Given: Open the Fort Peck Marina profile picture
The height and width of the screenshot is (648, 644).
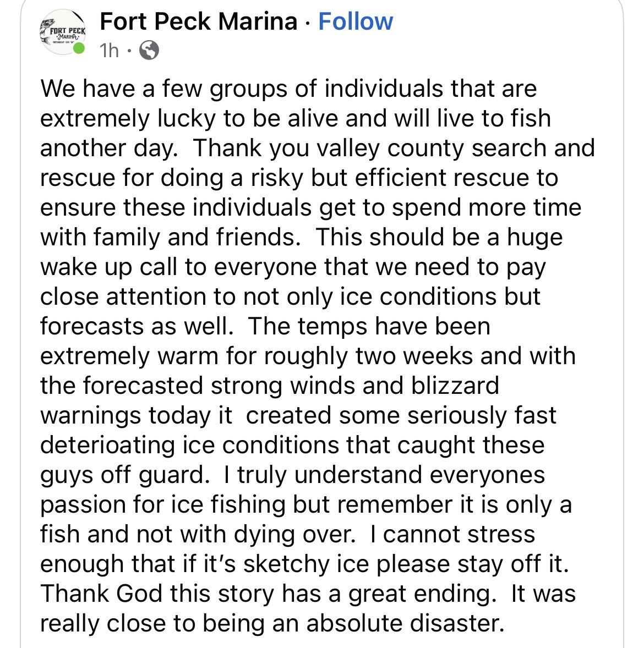Looking at the screenshot, I should tap(63, 32).
